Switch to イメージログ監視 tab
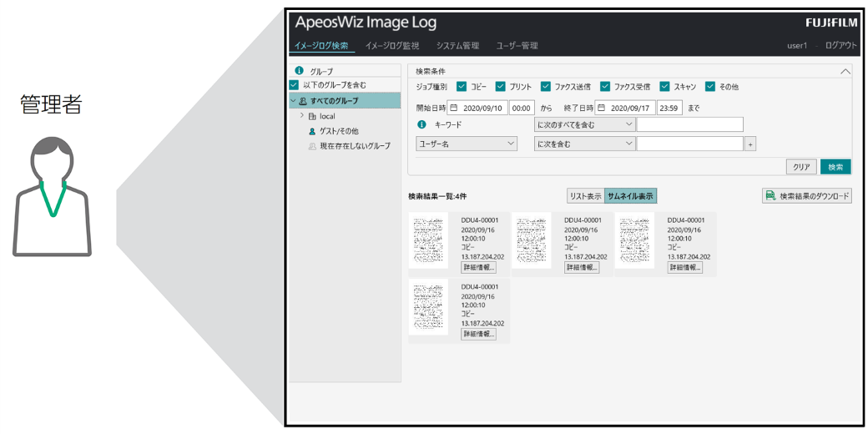This screenshot has width=868, height=434. (x=392, y=46)
